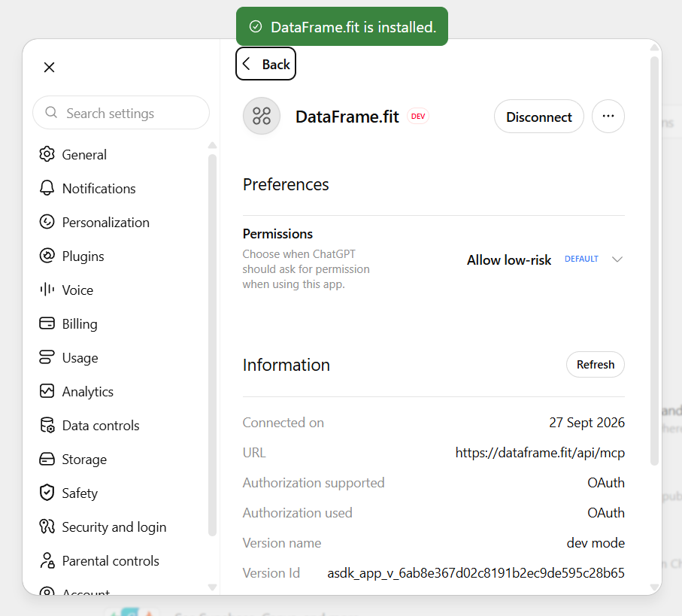Open General settings gear icon

[47, 154]
